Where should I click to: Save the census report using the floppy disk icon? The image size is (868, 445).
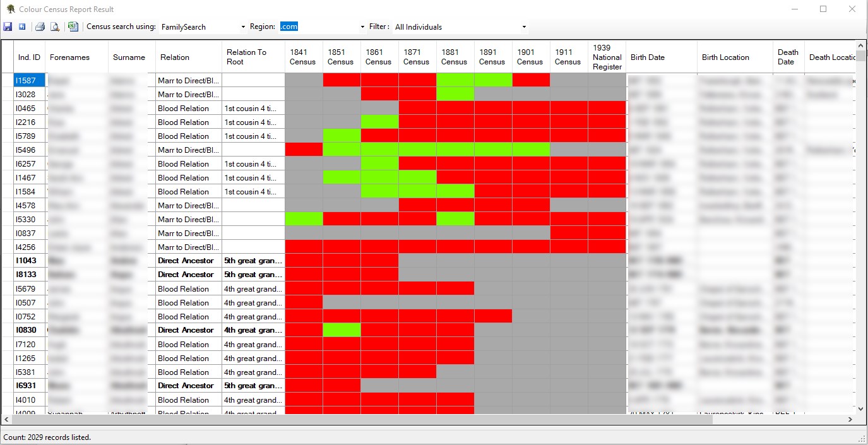tap(8, 26)
